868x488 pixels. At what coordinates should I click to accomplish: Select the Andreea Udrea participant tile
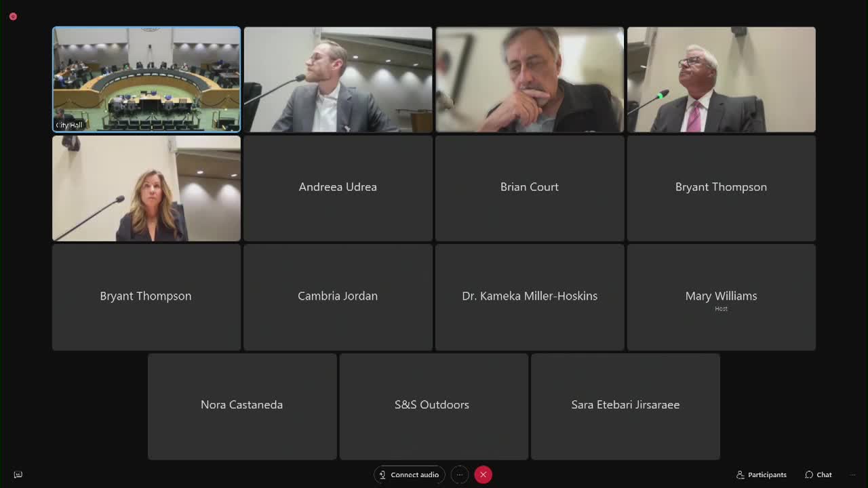click(x=338, y=188)
